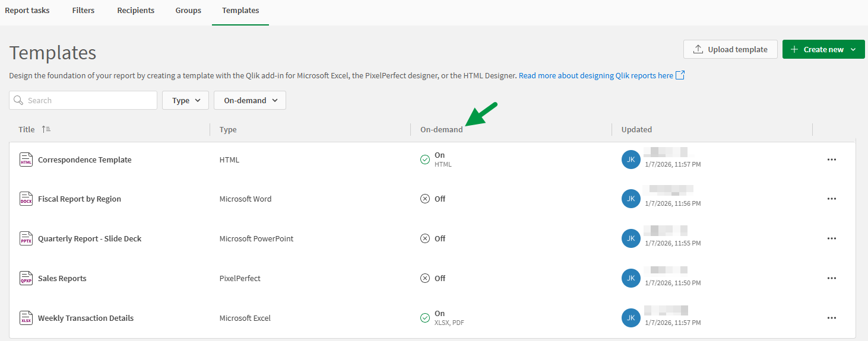This screenshot has width=868, height=341.
Task: Click the external link icon after Read more
Action: click(x=680, y=75)
